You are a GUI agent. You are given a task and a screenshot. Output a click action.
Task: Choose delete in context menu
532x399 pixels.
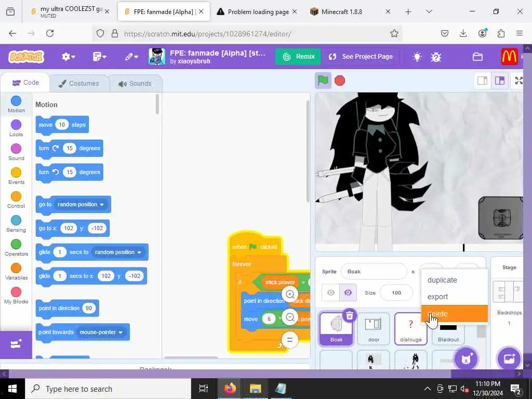[x=454, y=313]
